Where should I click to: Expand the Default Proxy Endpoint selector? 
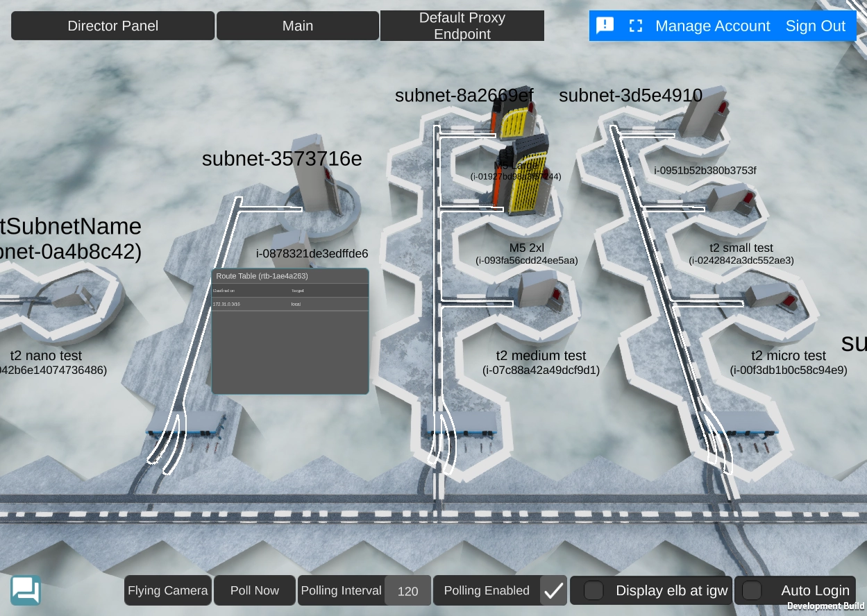tap(462, 26)
